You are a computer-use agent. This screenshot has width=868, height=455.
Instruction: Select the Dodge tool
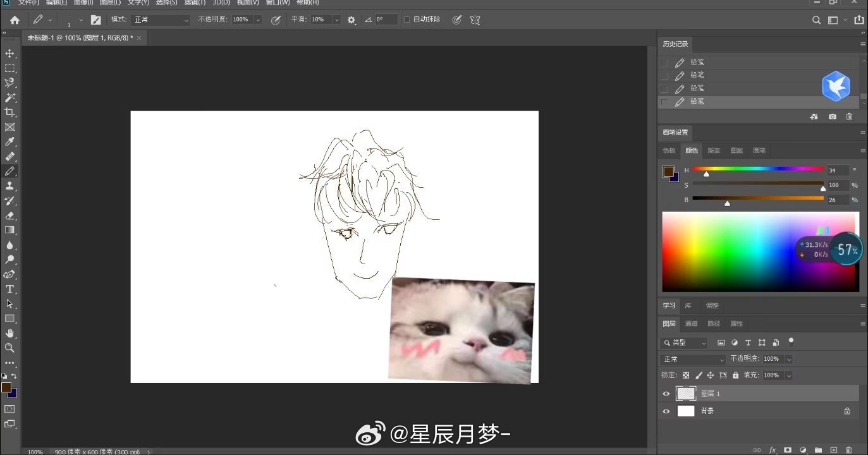[9, 260]
